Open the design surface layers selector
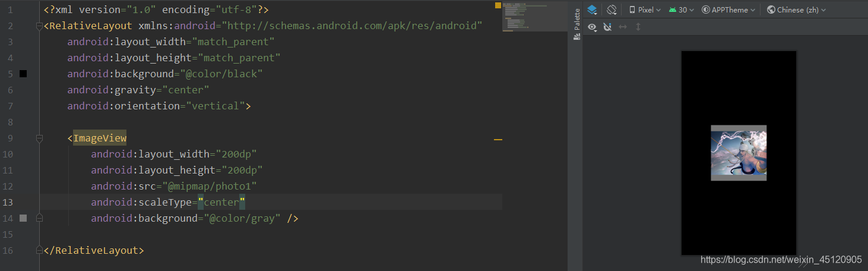This screenshot has height=271, width=868. pyautogui.click(x=592, y=10)
